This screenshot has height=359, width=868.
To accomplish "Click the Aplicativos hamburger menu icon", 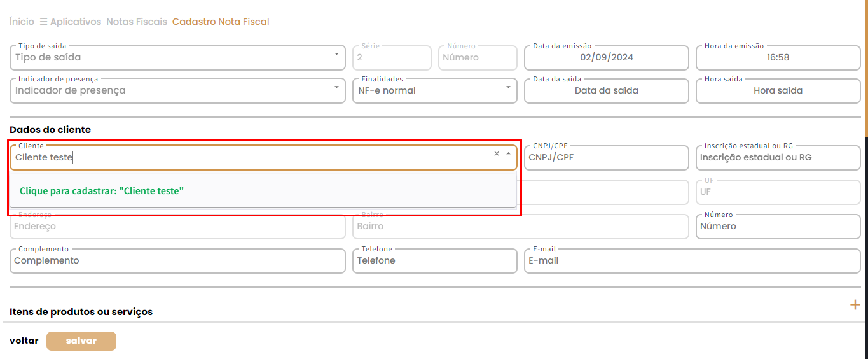I will [43, 22].
